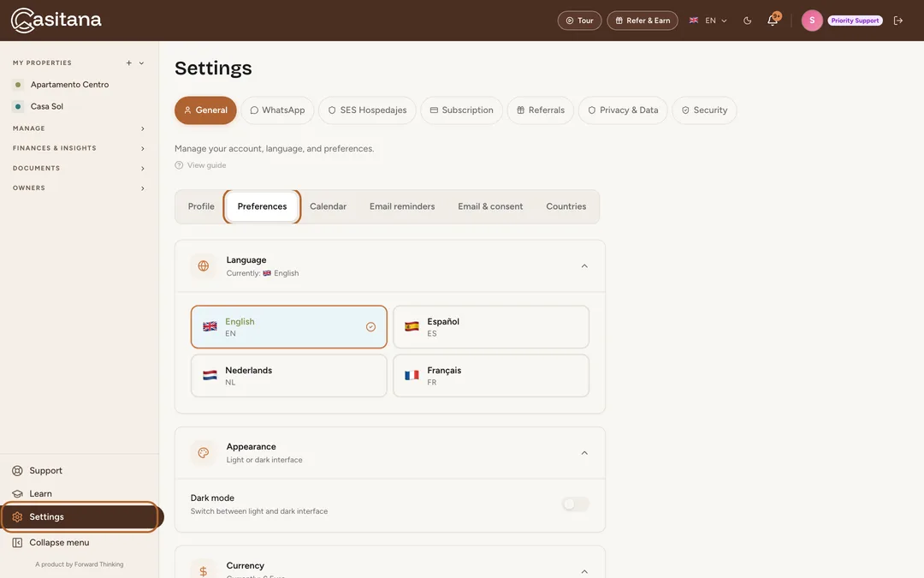Switch to Email & consent sub-tab
This screenshot has height=578, width=924.
pos(490,206)
